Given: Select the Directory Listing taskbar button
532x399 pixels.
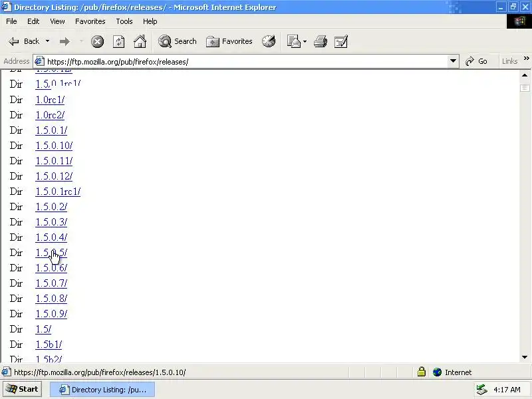Looking at the screenshot, I should point(102,390).
